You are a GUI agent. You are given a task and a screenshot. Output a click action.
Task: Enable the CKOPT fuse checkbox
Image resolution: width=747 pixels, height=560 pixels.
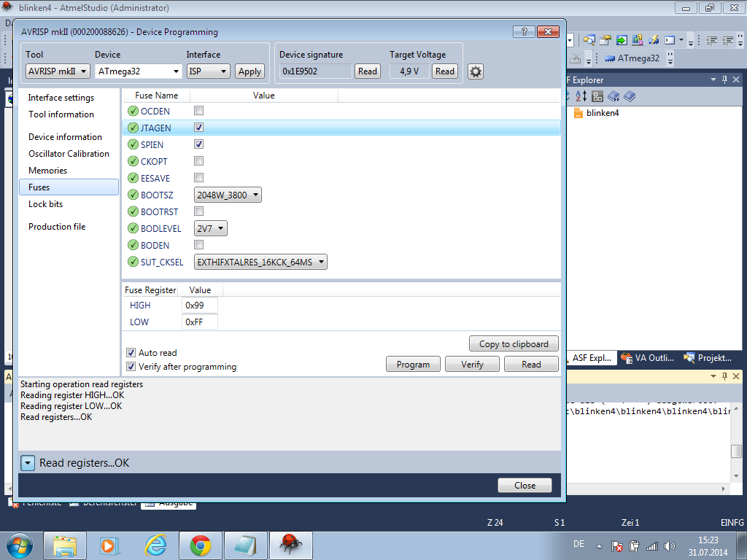pos(198,161)
